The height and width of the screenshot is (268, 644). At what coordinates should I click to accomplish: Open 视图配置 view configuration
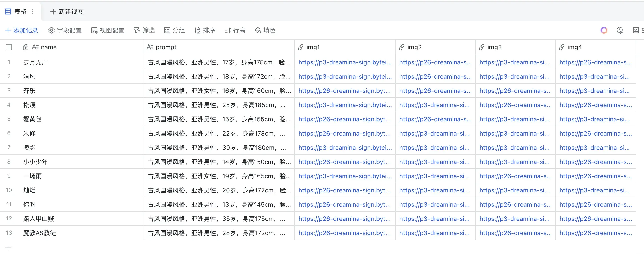[x=108, y=30]
